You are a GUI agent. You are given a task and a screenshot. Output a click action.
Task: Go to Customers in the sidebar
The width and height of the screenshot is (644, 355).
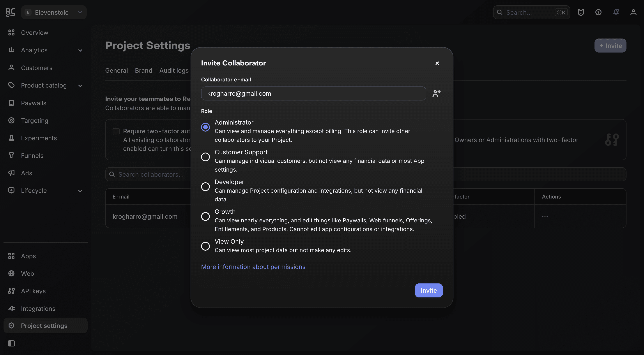click(46, 68)
